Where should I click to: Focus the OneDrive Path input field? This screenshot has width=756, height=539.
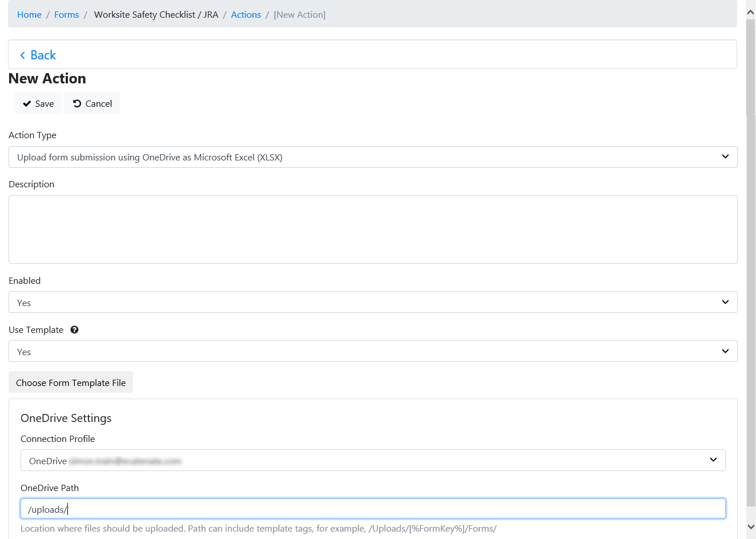(x=372, y=509)
